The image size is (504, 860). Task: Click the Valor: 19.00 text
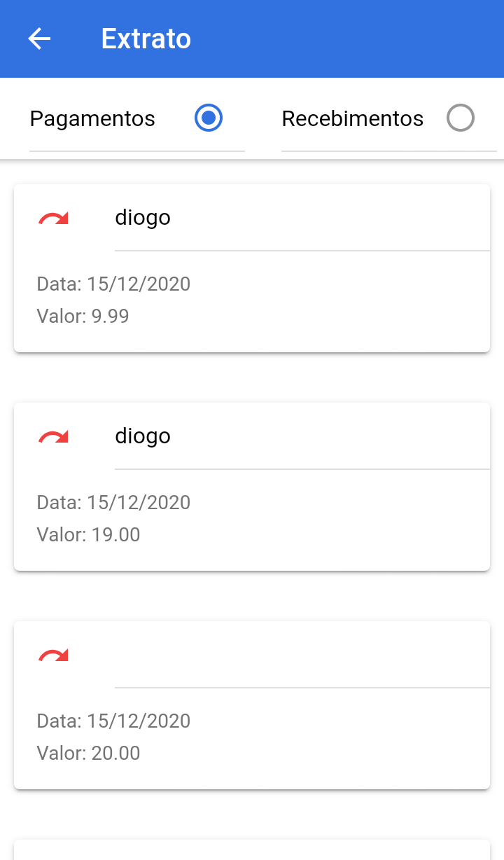pyautogui.click(x=88, y=535)
